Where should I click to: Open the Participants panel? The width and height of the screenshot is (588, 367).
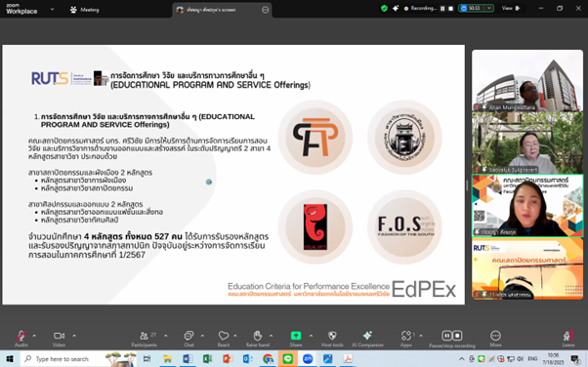pos(144,338)
